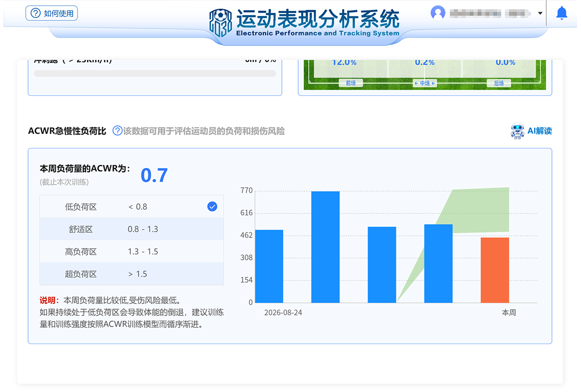The image size is (581, 392).
Task: Click the AI robot icon
Action: (x=518, y=131)
